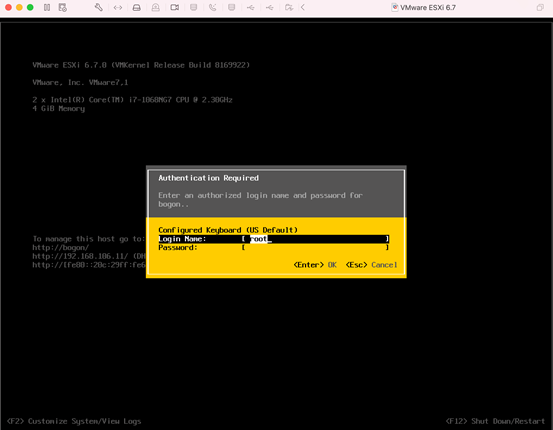This screenshot has height=430, width=553.
Task: Close the VMware window with red button
Action: (8, 7)
